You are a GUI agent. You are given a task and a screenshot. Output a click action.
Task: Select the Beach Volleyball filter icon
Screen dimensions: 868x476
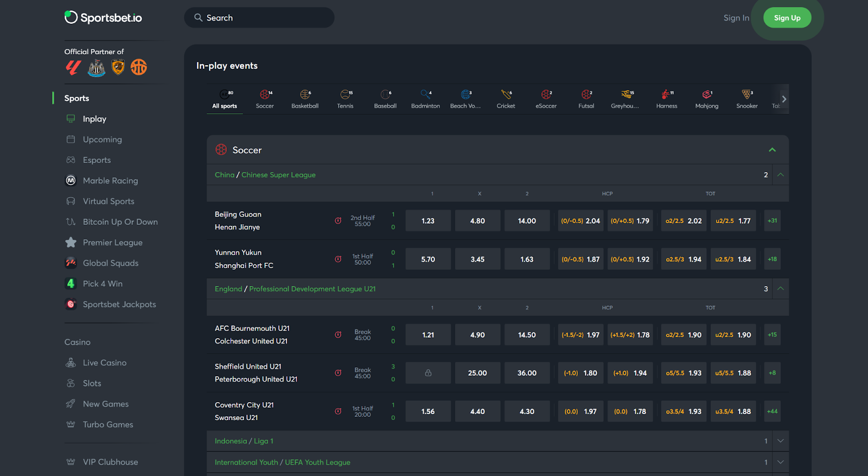pos(465,94)
